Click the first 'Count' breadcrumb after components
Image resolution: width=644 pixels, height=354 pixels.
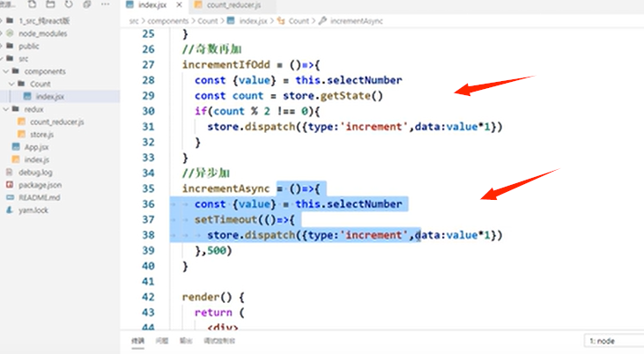point(207,21)
